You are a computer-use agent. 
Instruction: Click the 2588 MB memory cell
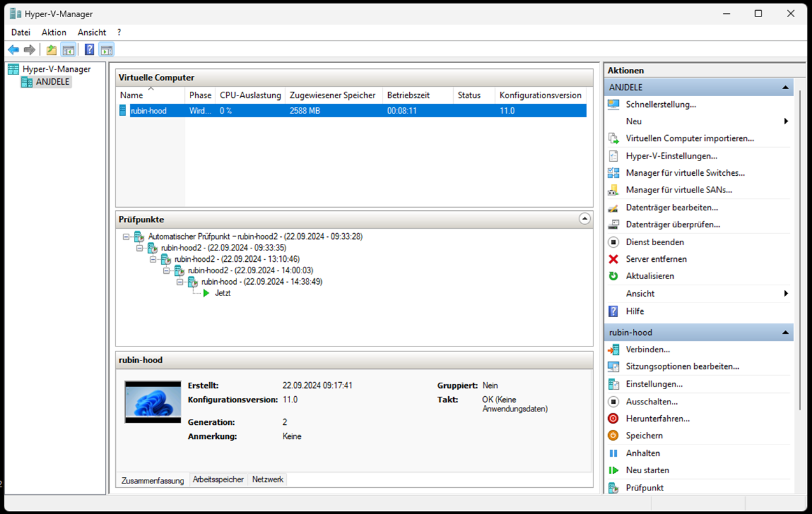tap(305, 111)
